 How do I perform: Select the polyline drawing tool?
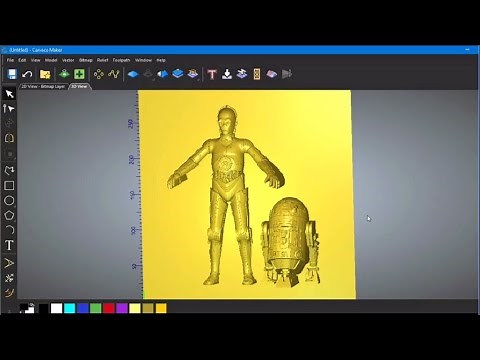pyautogui.click(x=9, y=170)
